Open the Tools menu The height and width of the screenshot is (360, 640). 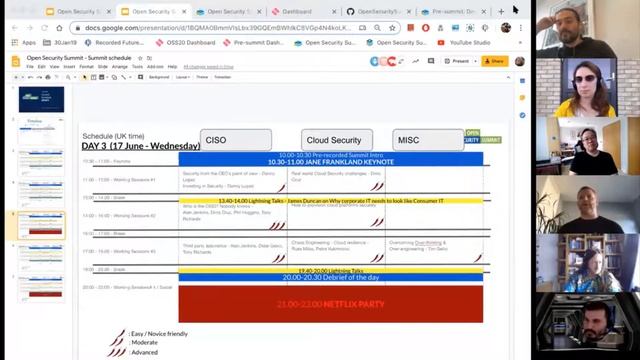tap(137, 67)
